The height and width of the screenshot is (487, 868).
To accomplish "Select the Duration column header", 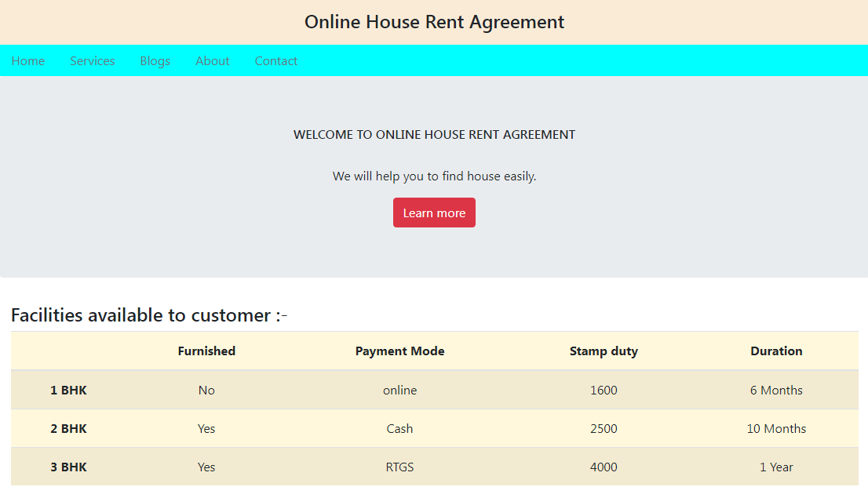I will (x=776, y=351).
